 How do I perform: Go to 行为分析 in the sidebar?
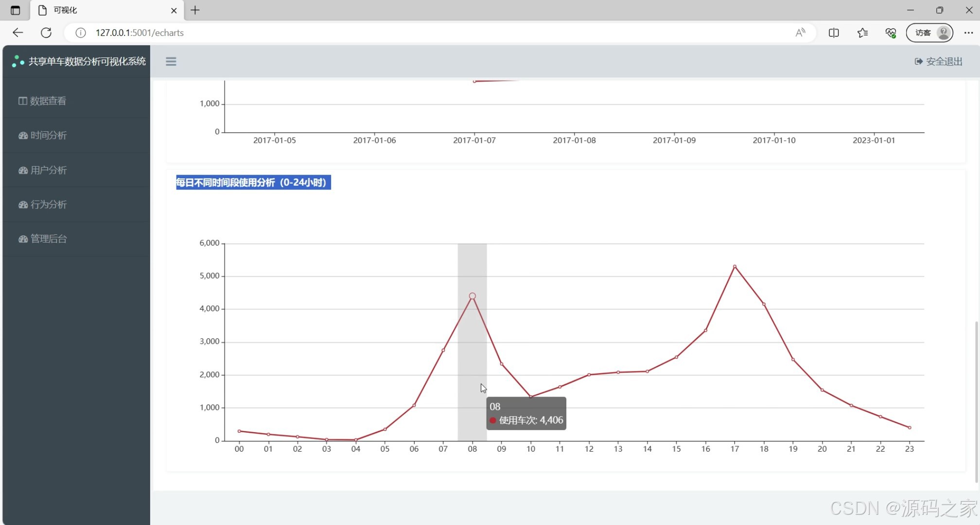[48, 205]
